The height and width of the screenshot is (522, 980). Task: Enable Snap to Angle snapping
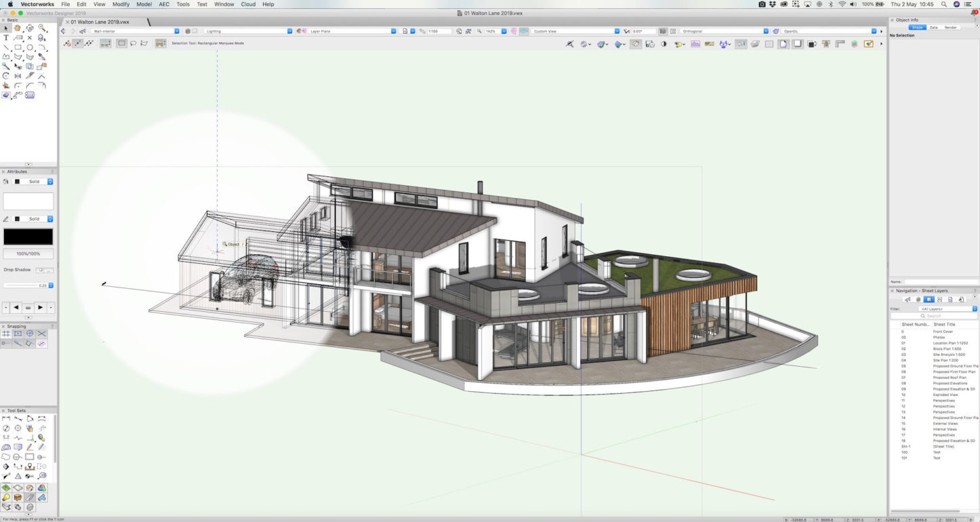click(x=18, y=342)
